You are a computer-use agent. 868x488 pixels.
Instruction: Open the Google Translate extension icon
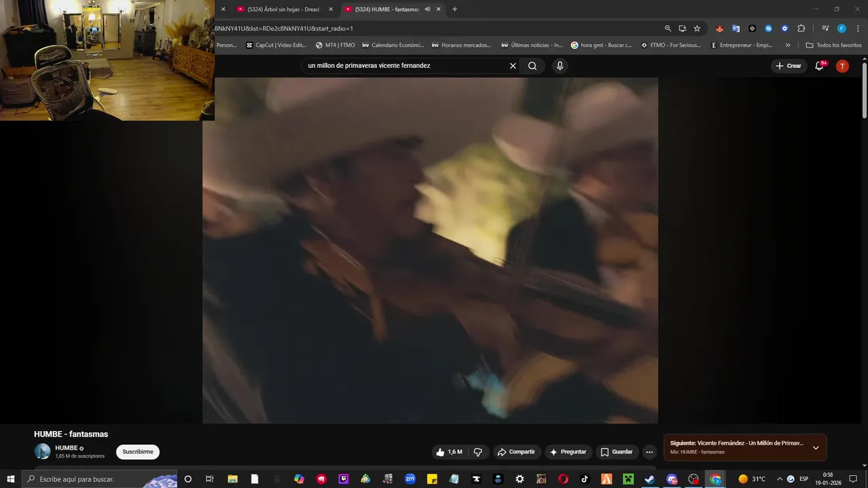pos(736,28)
